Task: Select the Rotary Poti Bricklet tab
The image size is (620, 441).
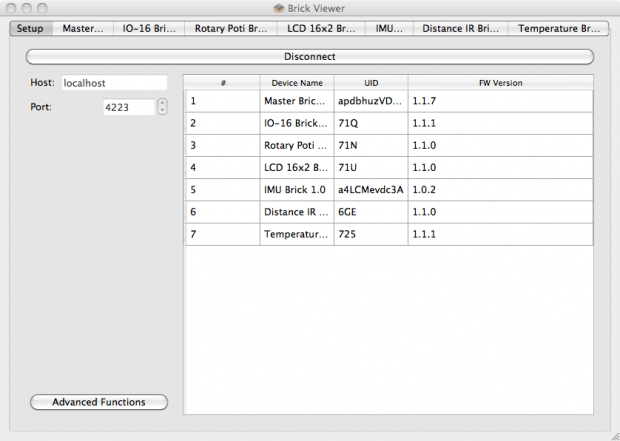Action: tap(231, 28)
